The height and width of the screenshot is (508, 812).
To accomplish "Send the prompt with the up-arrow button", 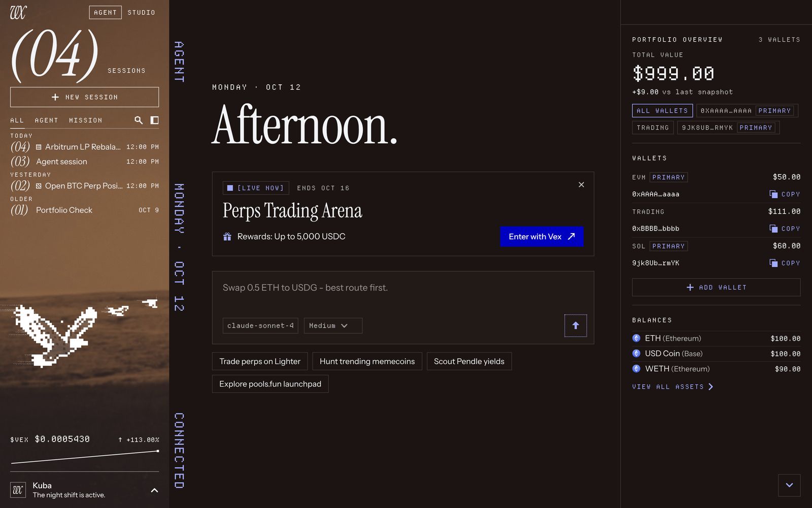I will 576,326.
